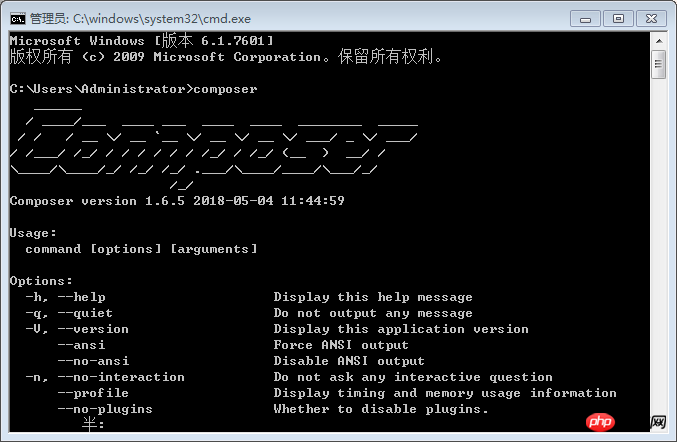Click 'Whether to disable plugins.' description
677x442 pixels.
[x=381, y=409]
